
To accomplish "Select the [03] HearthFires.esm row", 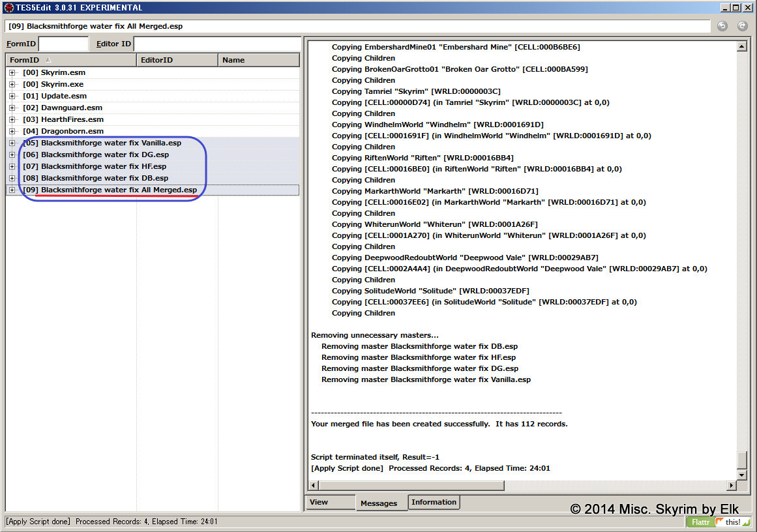I will [153, 119].
